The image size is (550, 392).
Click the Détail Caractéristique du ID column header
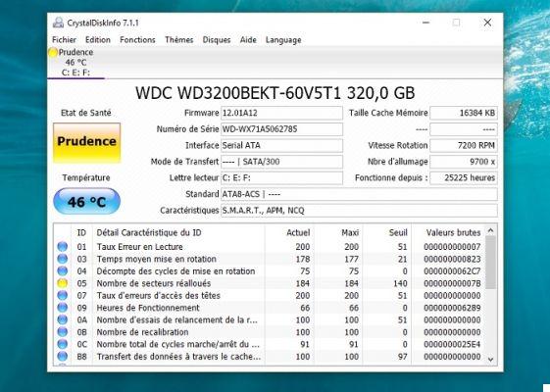point(178,232)
